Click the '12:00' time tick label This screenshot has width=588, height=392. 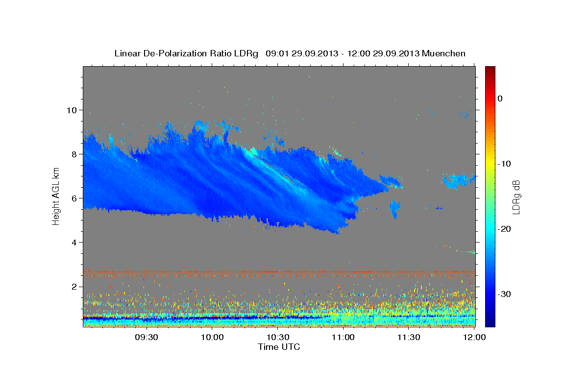(474, 338)
